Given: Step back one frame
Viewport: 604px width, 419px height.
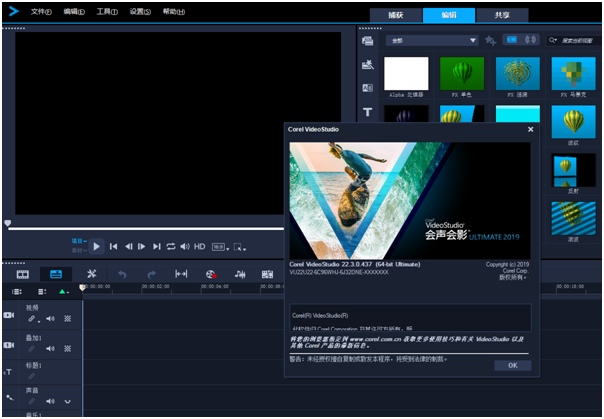Looking at the screenshot, I should pyautogui.click(x=129, y=246).
